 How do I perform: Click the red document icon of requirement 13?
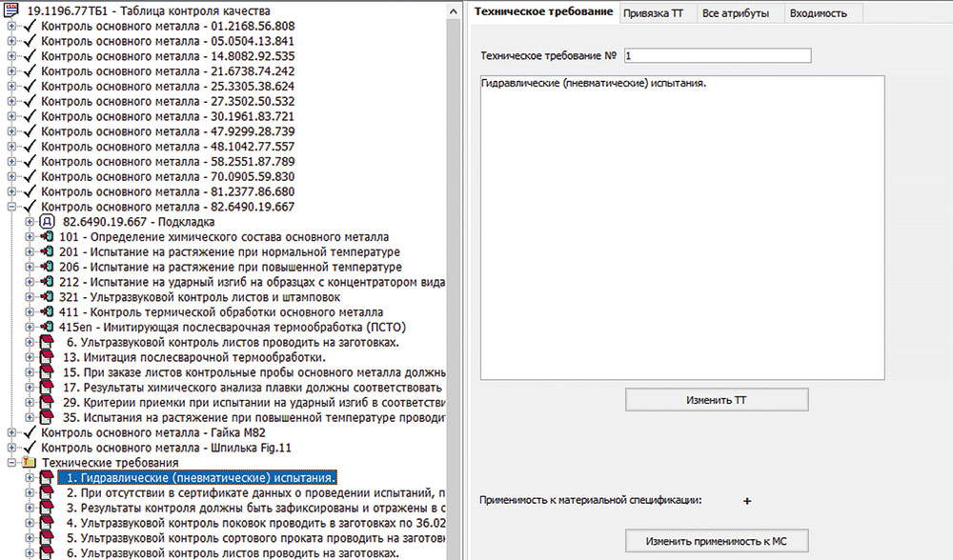[x=48, y=357]
